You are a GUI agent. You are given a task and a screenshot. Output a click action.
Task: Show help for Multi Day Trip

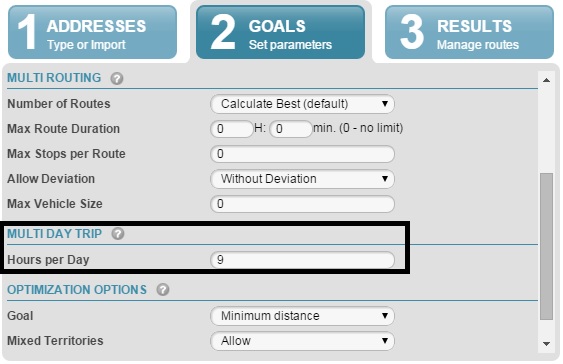pyautogui.click(x=118, y=234)
